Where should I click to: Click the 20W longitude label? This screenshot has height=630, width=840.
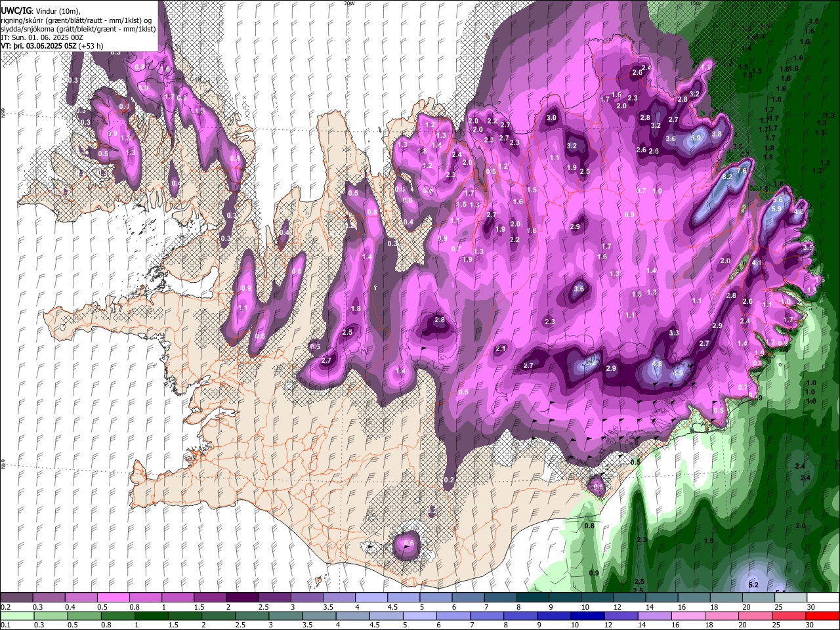pyautogui.click(x=349, y=3)
